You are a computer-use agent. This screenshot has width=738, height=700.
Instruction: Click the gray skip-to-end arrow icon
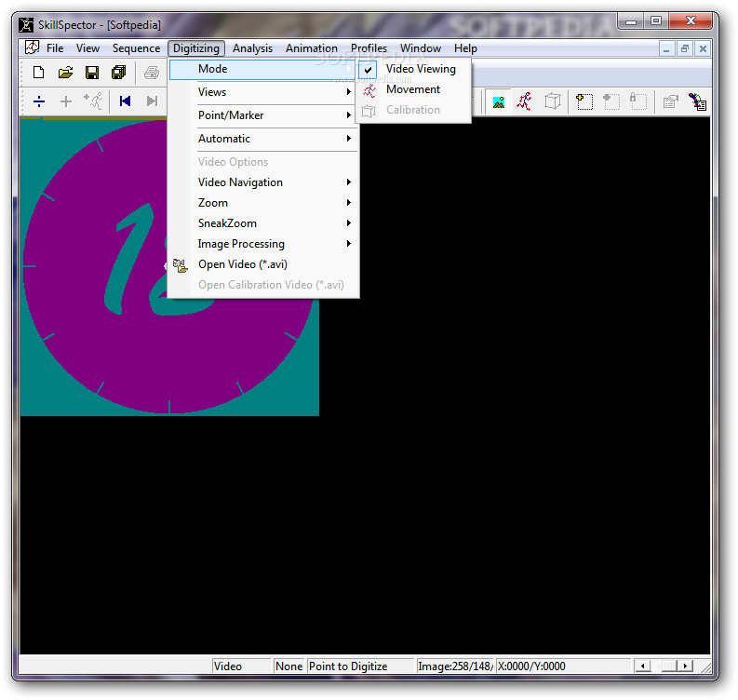[x=152, y=101]
